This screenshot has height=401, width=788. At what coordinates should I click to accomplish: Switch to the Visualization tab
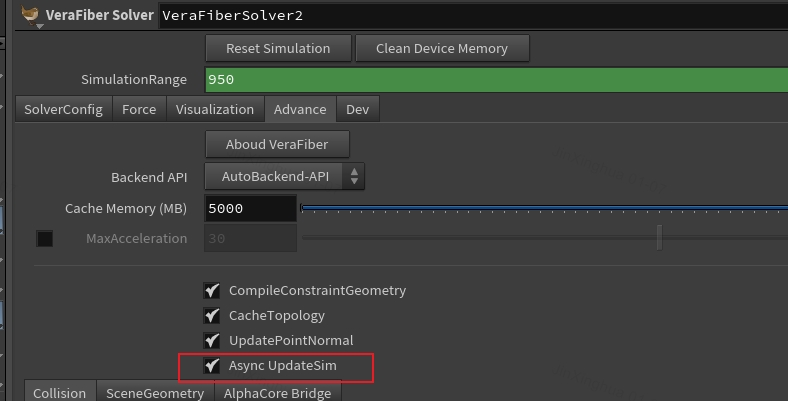(x=215, y=109)
